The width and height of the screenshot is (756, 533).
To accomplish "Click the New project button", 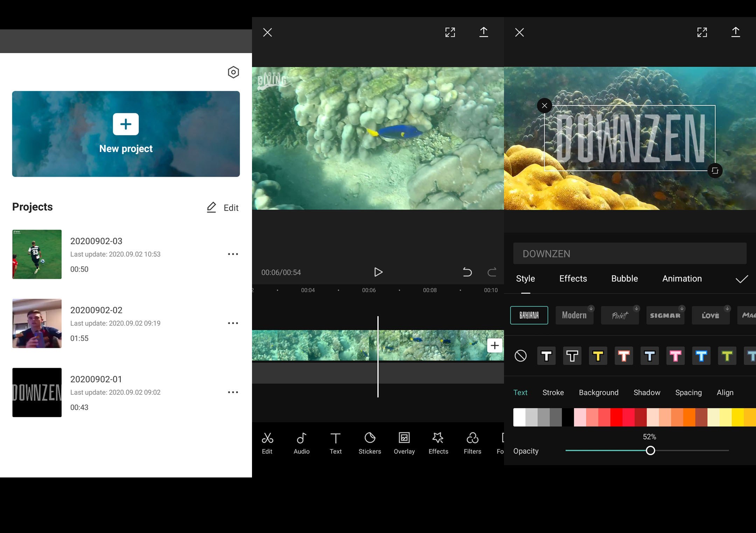I will tap(126, 134).
